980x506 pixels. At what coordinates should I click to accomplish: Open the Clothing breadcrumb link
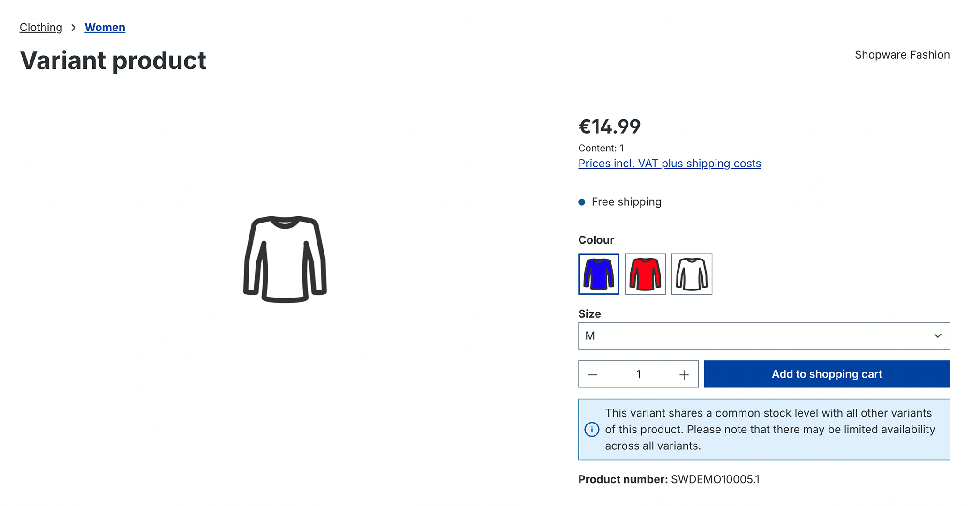(x=41, y=27)
